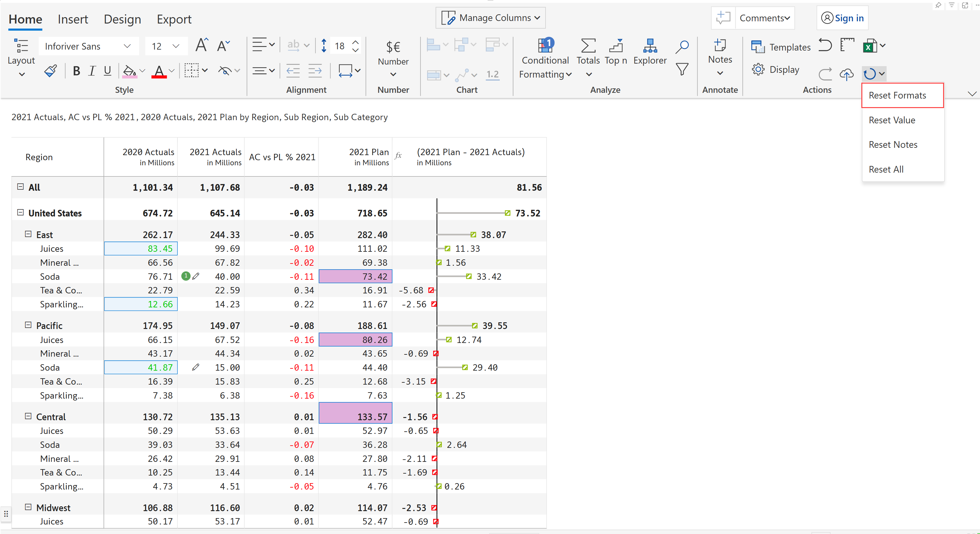
Task: Open the Layout options
Action: point(21,57)
